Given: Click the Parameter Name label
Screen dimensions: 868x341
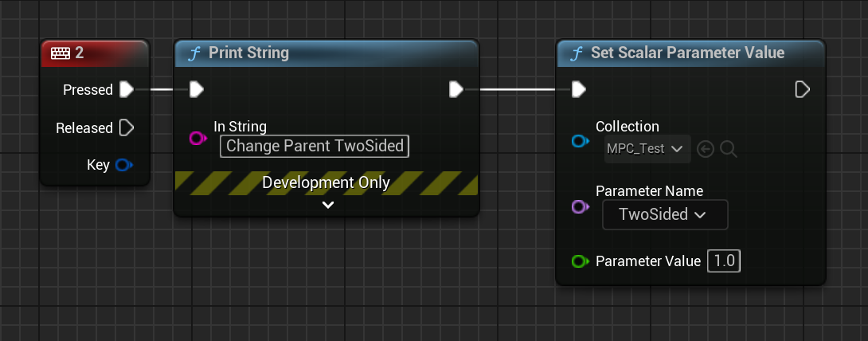Looking at the screenshot, I should [x=649, y=191].
